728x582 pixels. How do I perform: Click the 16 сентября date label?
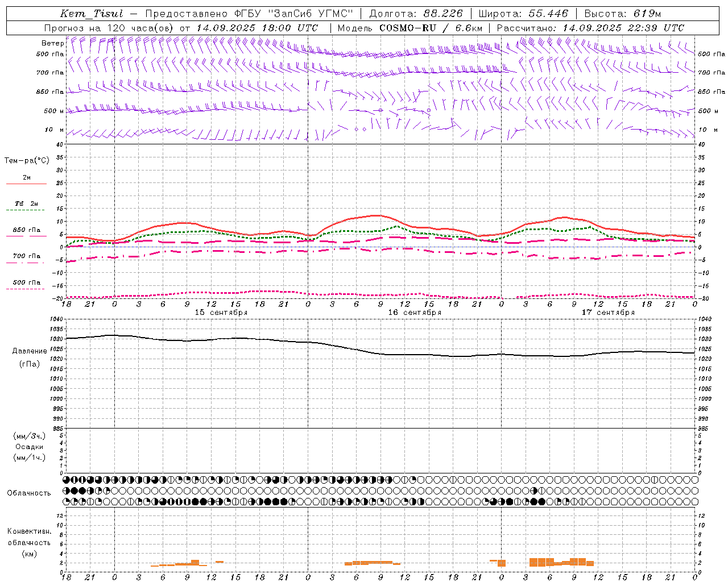pyautogui.click(x=415, y=313)
